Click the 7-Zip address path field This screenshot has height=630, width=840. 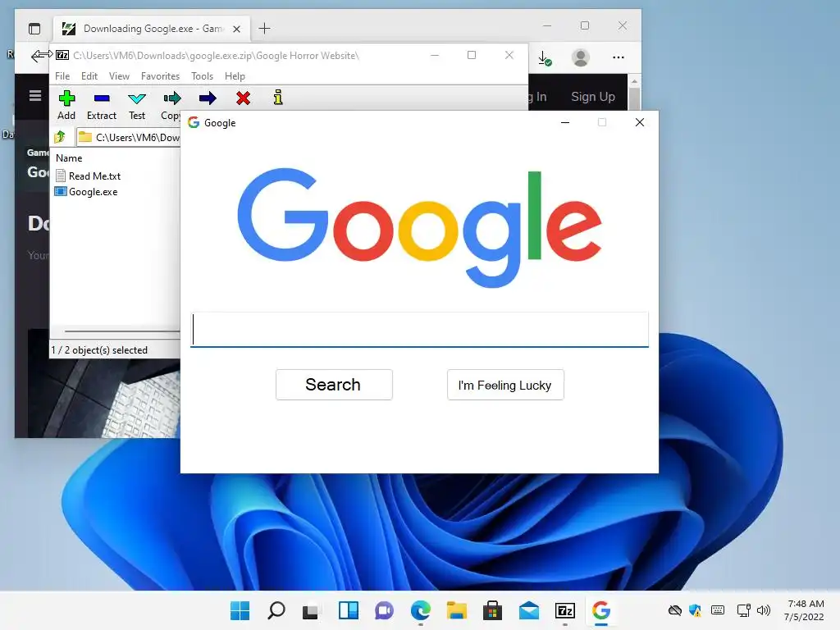[129, 137]
